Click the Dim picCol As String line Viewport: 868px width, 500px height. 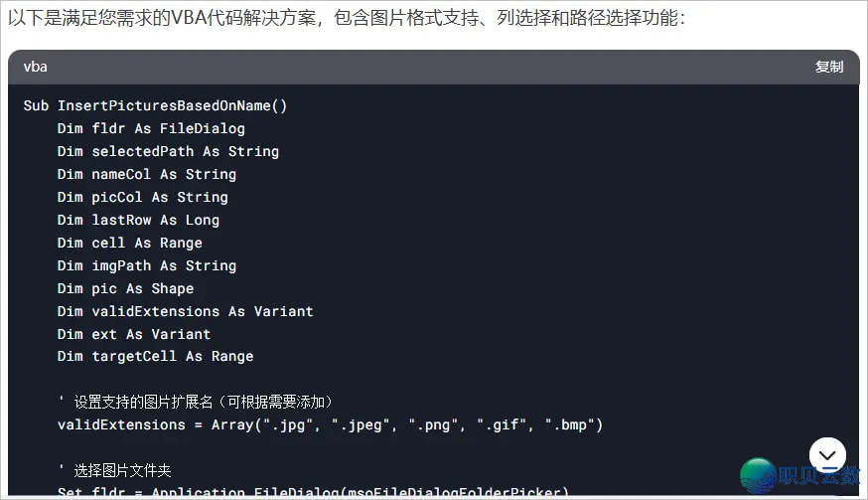coord(143,197)
